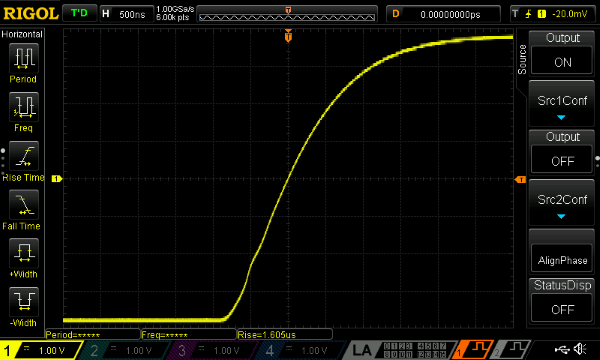Select channel 1 at 1.00 V
Screen dimensions: 600x360
point(40,350)
